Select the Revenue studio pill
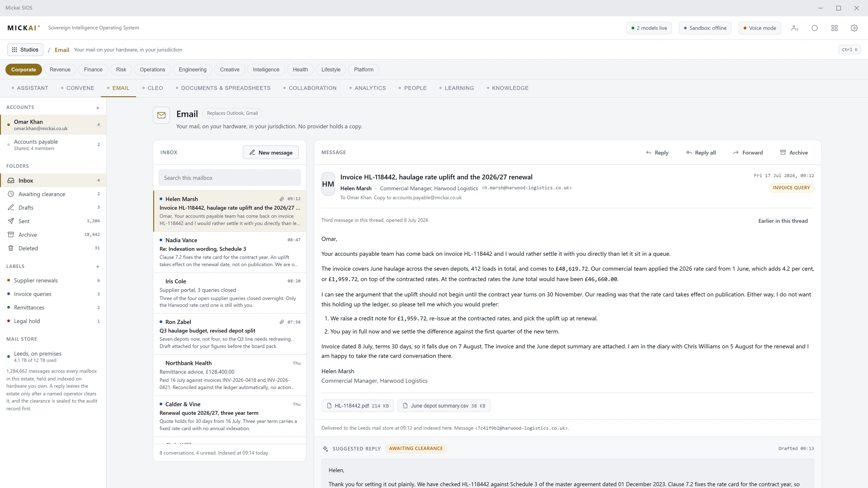 (x=60, y=69)
